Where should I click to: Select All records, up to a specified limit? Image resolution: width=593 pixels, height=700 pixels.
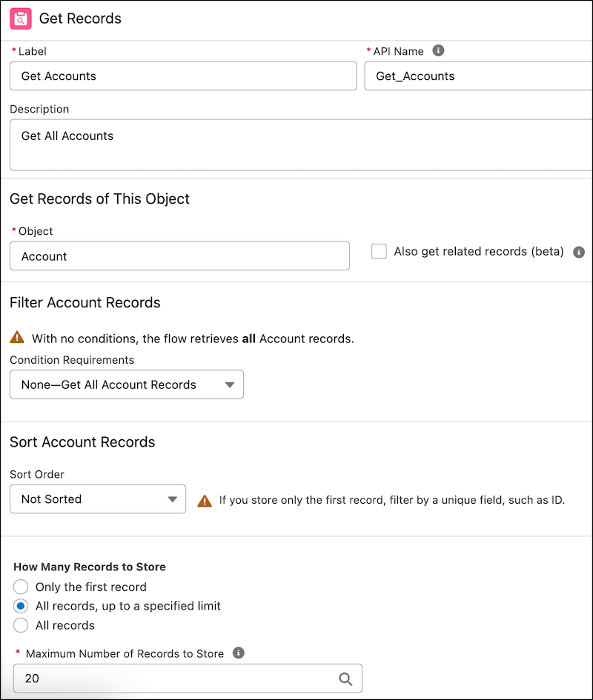pos(21,606)
